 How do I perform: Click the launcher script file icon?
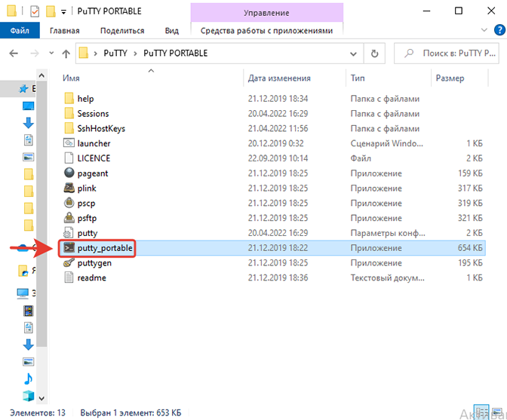click(x=69, y=143)
